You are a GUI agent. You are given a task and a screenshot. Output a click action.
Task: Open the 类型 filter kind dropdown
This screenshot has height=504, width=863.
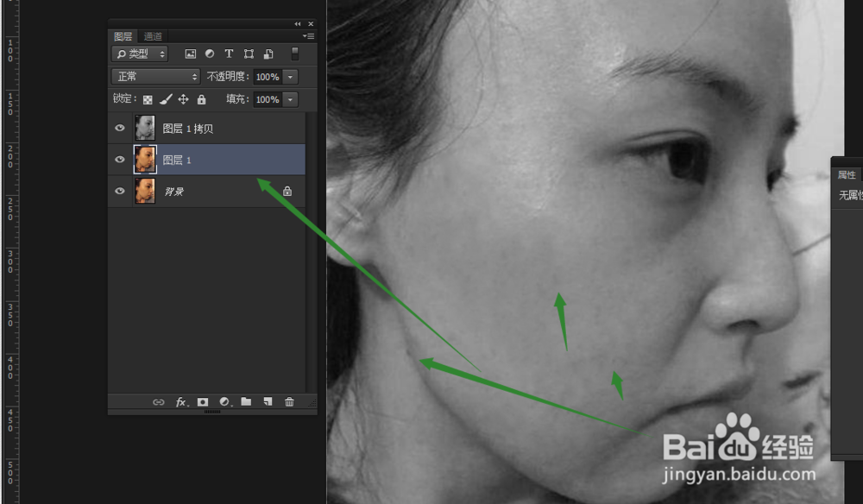[140, 54]
